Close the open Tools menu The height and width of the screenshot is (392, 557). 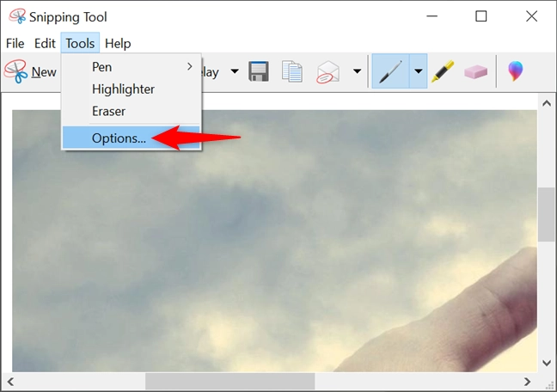point(80,43)
